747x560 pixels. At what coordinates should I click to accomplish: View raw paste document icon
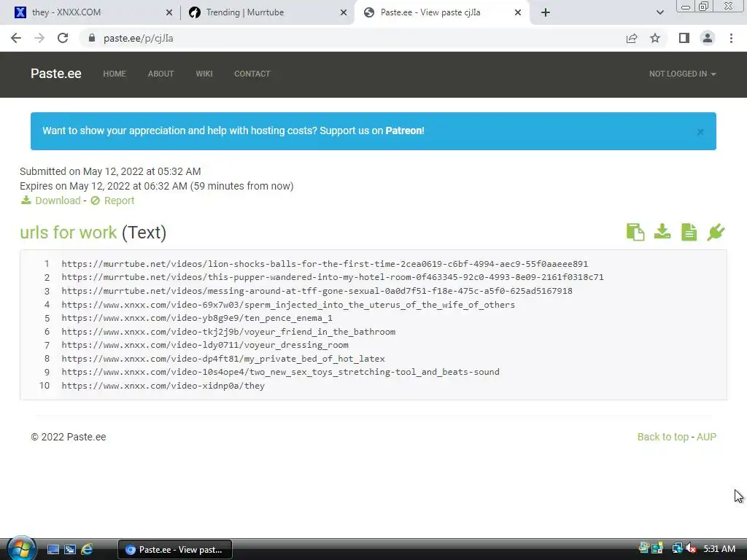689,233
